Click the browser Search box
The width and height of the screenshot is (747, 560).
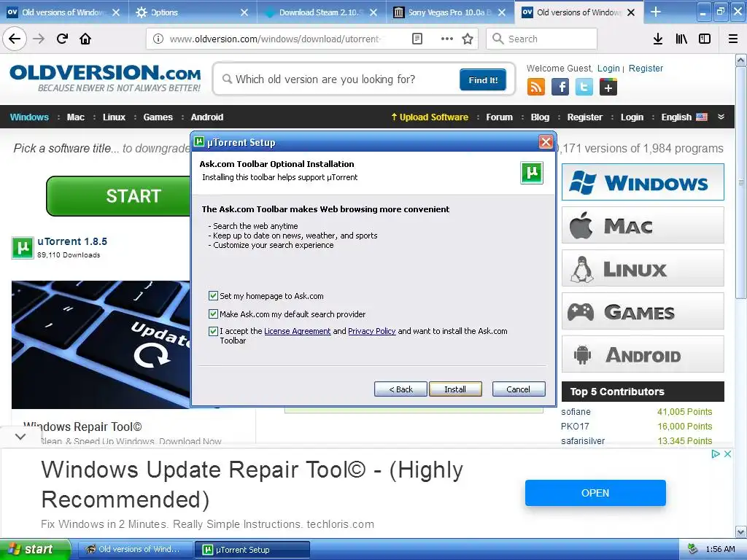[542, 39]
